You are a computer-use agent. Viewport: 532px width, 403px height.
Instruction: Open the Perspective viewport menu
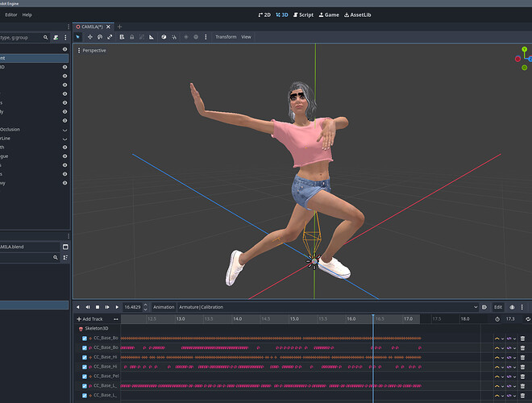click(x=92, y=51)
